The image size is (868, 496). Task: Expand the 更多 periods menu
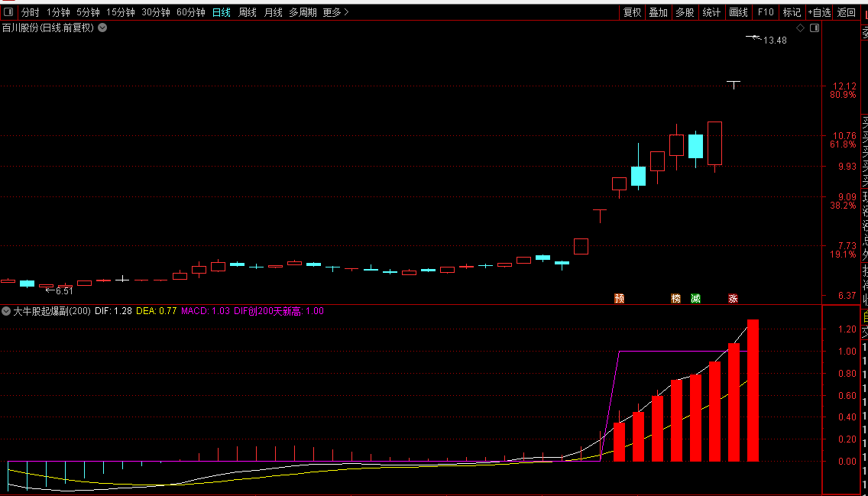click(x=335, y=12)
